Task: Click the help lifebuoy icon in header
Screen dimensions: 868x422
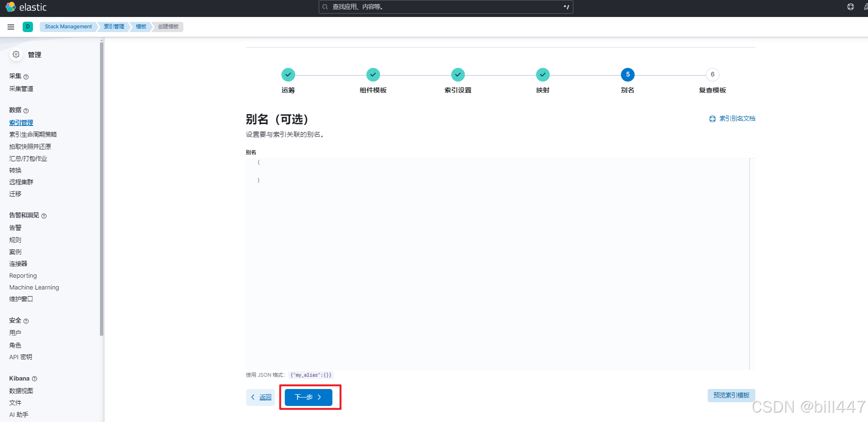Action: tap(851, 7)
